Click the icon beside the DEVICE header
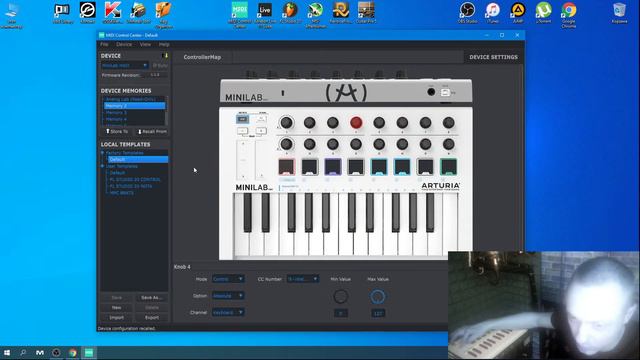This screenshot has width=640, height=360. (165, 56)
